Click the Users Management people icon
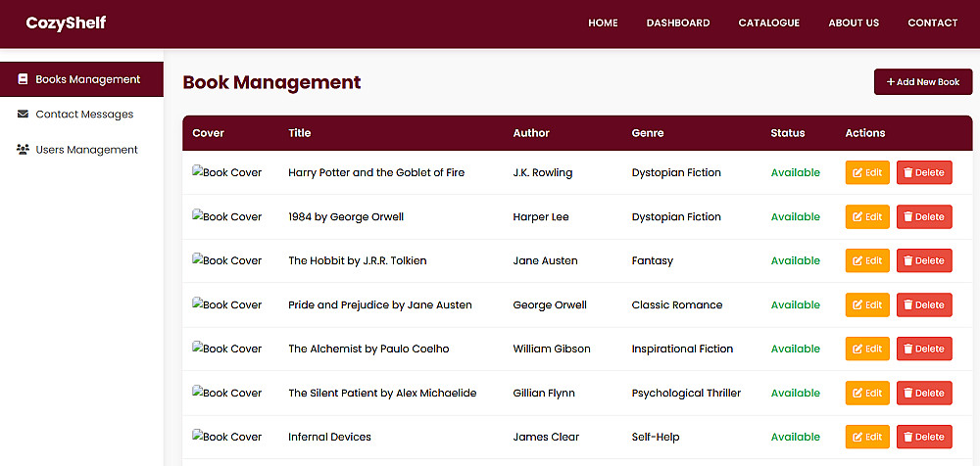This screenshot has height=466, width=980. [23, 150]
